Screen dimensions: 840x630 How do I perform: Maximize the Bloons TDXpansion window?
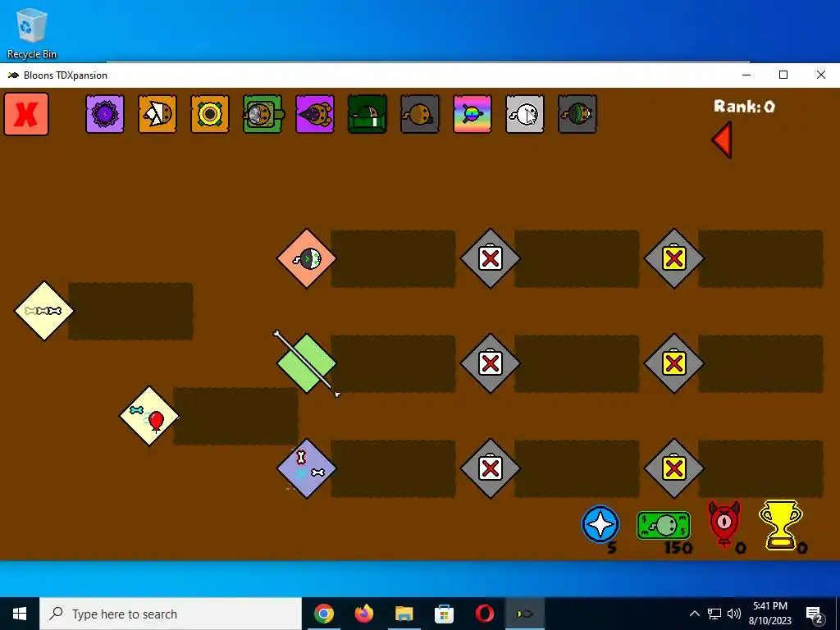tap(783, 75)
